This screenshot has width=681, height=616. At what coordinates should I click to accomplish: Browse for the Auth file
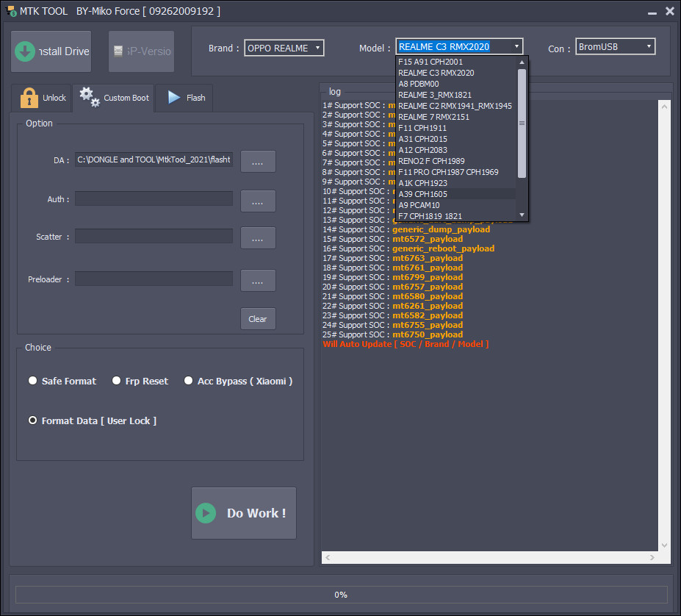pyautogui.click(x=258, y=201)
